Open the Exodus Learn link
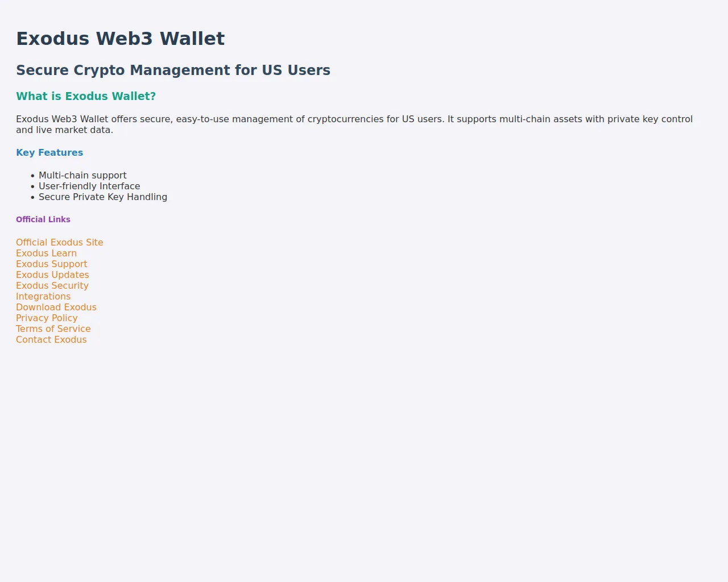This screenshot has width=728, height=582. [46, 253]
